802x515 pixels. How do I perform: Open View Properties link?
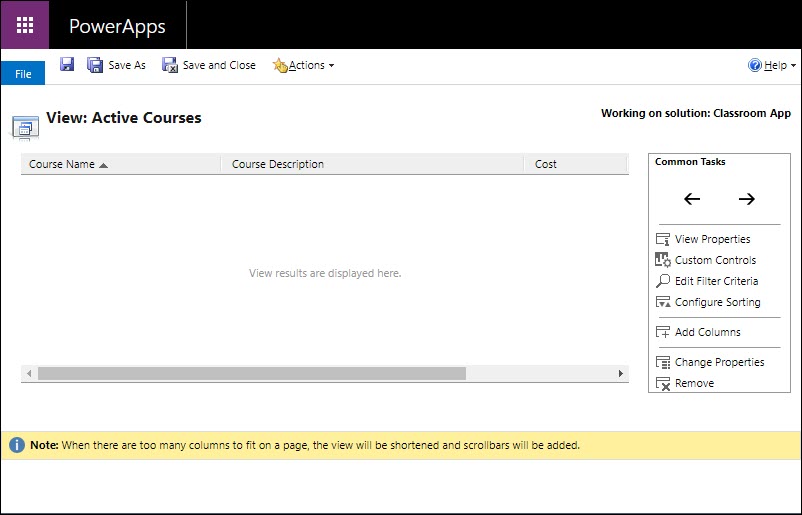pos(712,239)
